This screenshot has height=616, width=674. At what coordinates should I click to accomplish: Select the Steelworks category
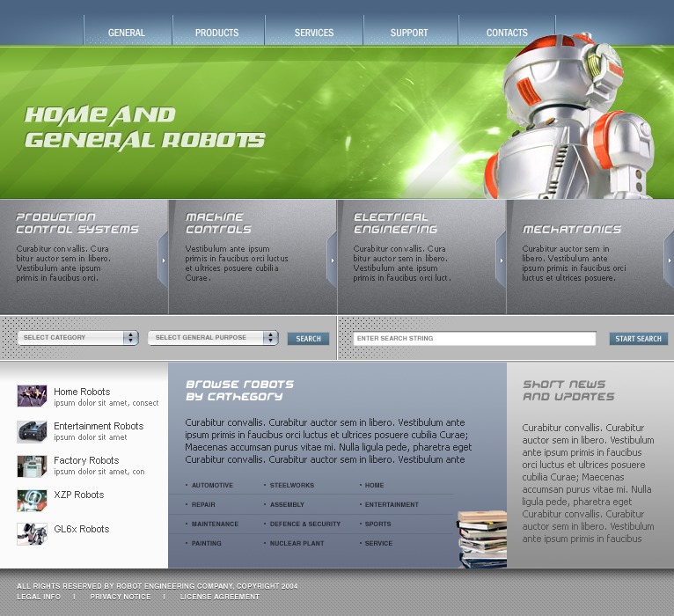292,486
